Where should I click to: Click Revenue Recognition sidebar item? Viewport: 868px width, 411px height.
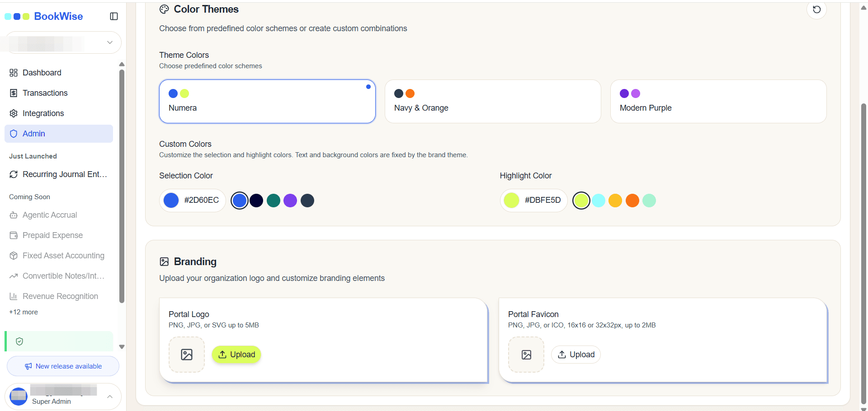59,296
